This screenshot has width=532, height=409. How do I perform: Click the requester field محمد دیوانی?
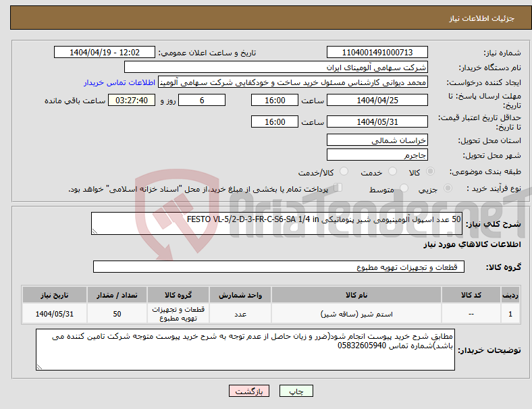click(293, 82)
